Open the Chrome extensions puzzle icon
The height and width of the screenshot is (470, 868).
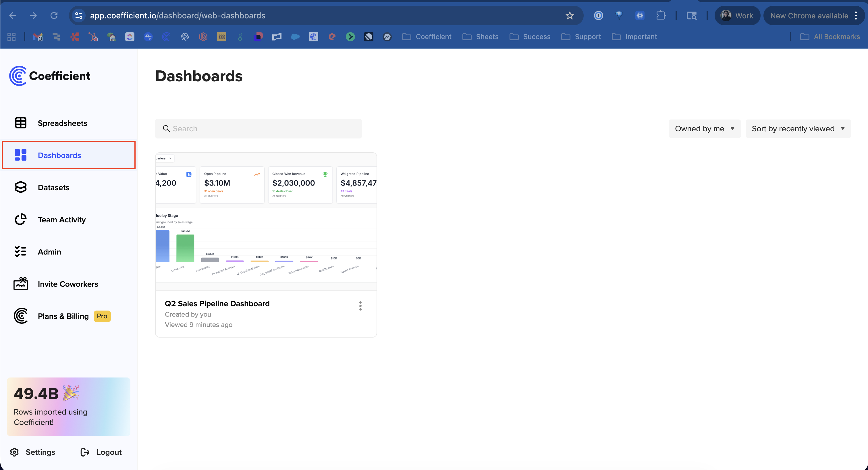coord(661,16)
